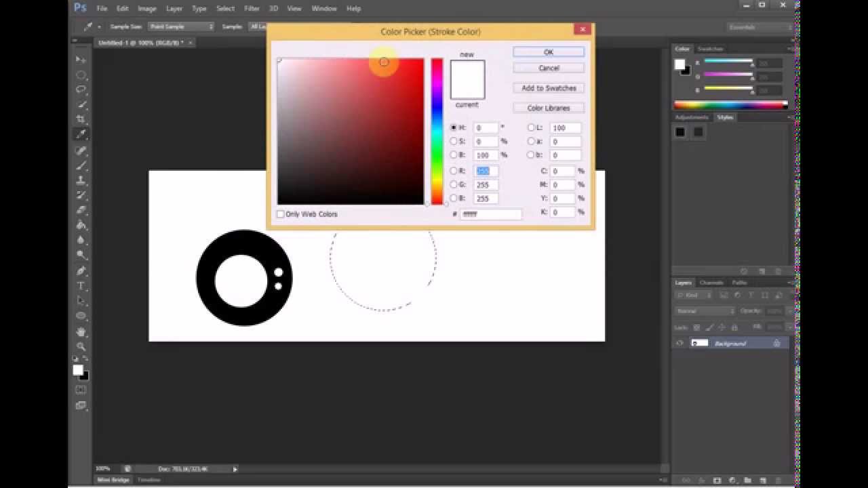Image resolution: width=868 pixels, height=488 pixels.
Task: Select the History Brush tool
Action: click(81, 195)
